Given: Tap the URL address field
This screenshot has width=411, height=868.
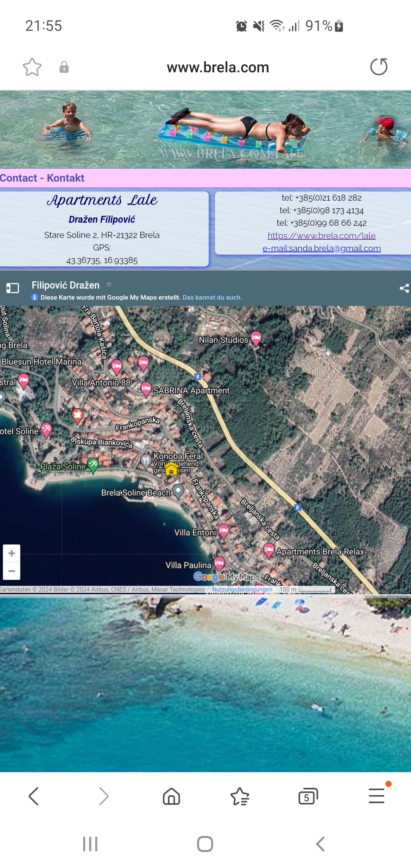Looking at the screenshot, I should [x=218, y=67].
